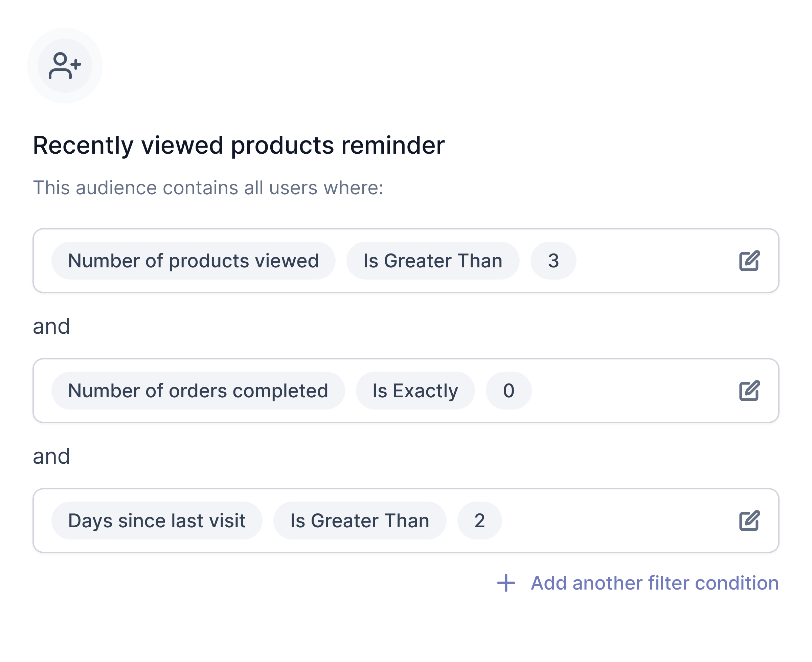The image size is (812, 662).
Task: Open Is Greater Than operator for last visit
Action: coord(360,521)
